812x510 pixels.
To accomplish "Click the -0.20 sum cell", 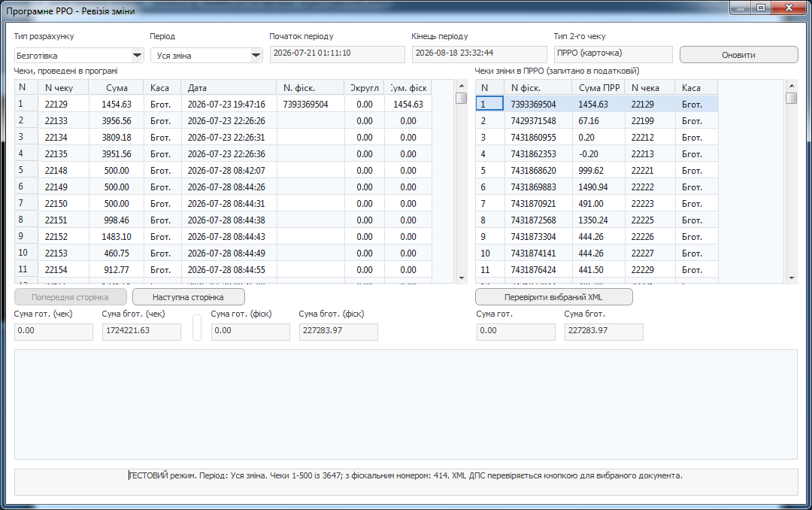I will coord(598,154).
